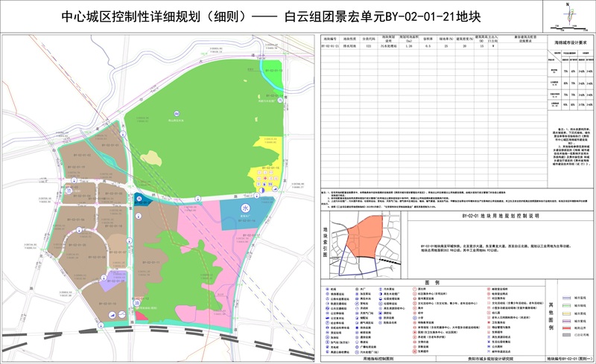Click the 地块编号 column header
The height and width of the screenshot is (364, 596).
[330, 39]
